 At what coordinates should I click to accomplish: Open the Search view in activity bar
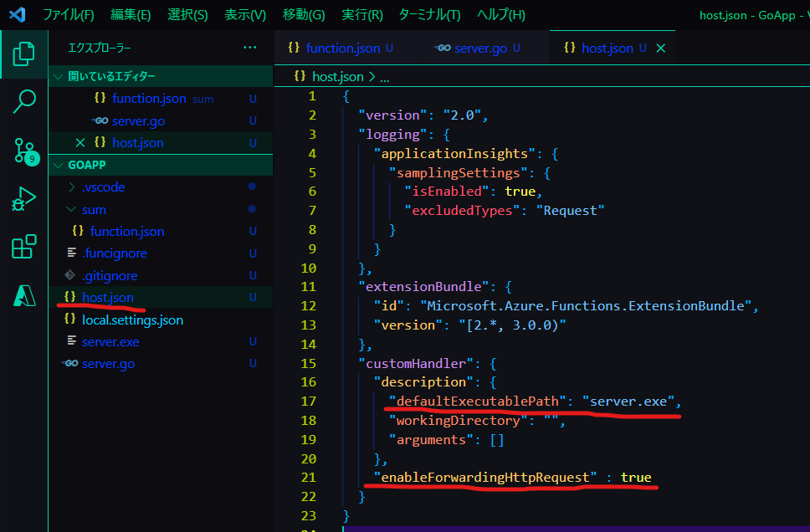point(23,101)
